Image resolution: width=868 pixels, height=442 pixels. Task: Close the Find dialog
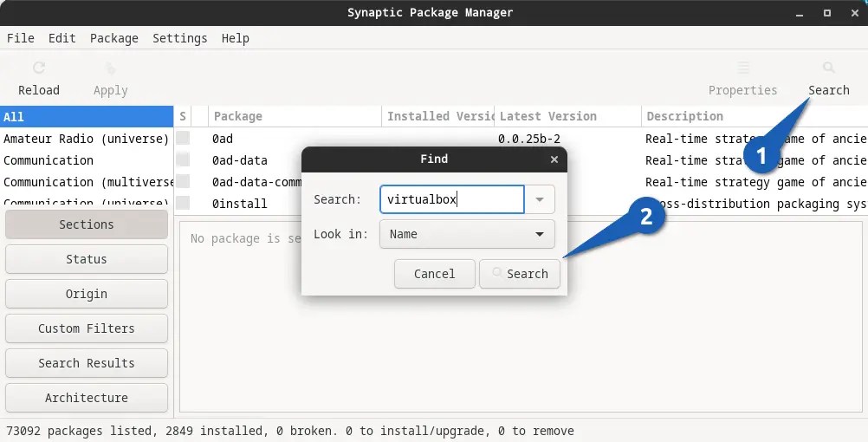[554, 159]
